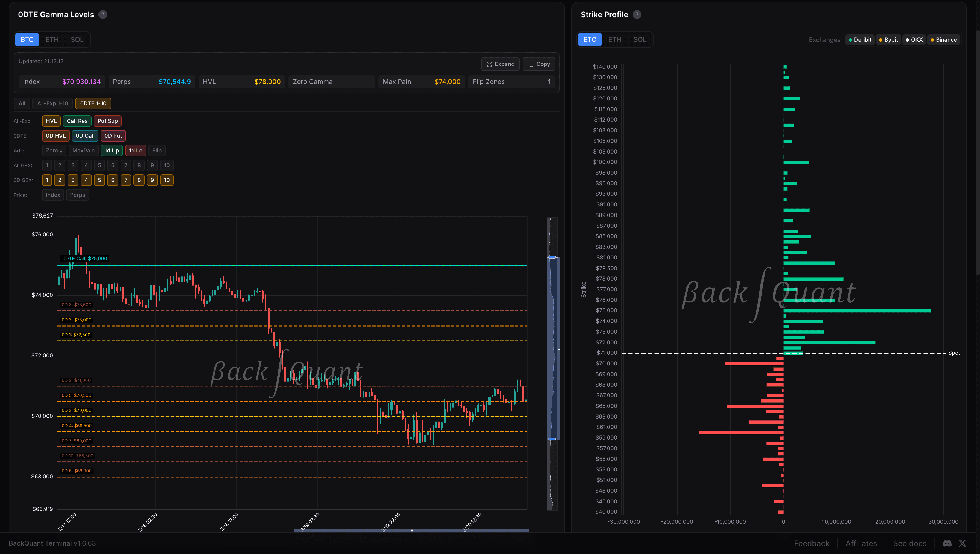980x554 pixels.
Task: Switch to SOL in Gamma Levels panel
Action: (x=77, y=40)
